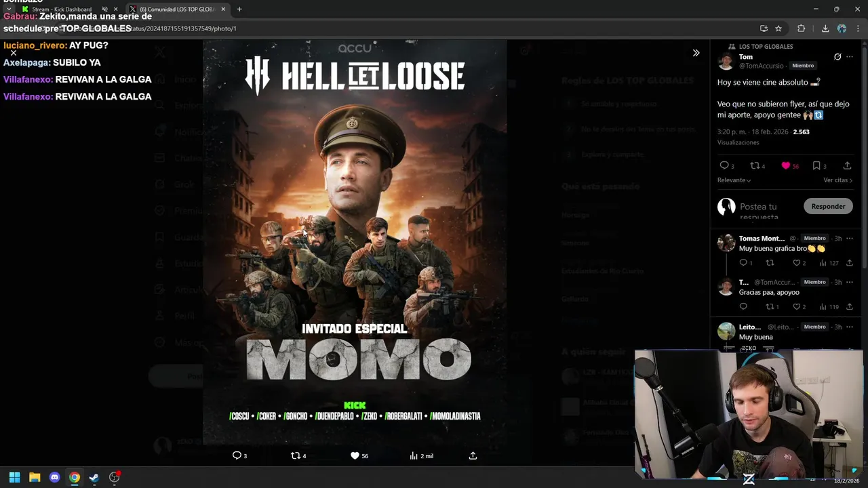The width and height of the screenshot is (868, 488).
Task: Open Tomas Mont... profile avatar
Action: coord(726,243)
